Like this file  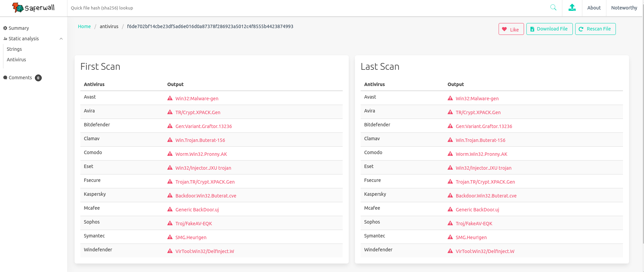511,29
